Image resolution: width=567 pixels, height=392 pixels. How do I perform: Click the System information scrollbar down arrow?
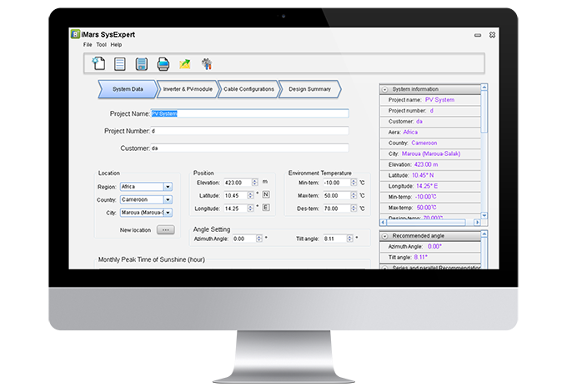pos(484,216)
